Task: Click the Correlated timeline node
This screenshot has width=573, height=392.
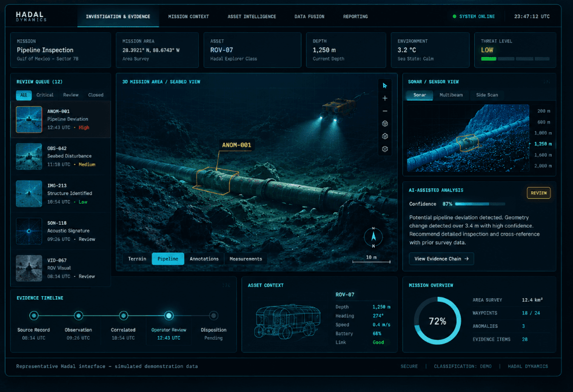Action: (124, 315)
